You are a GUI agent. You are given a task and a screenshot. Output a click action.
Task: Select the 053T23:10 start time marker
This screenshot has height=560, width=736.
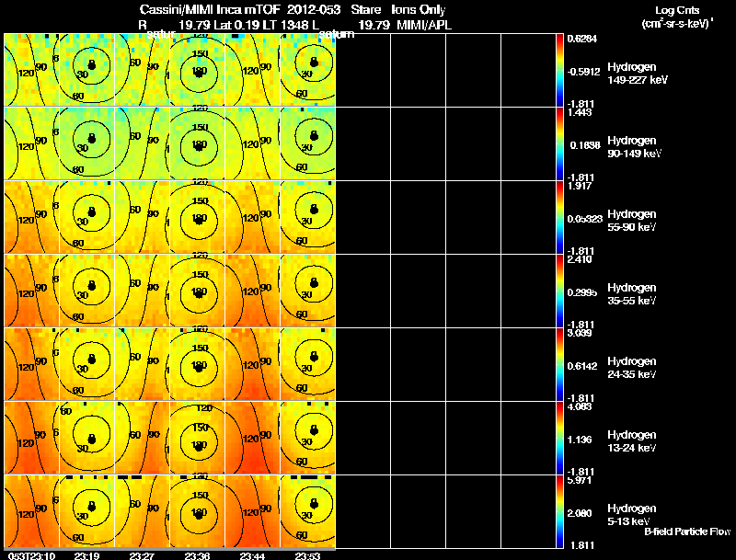click(31, 555)
